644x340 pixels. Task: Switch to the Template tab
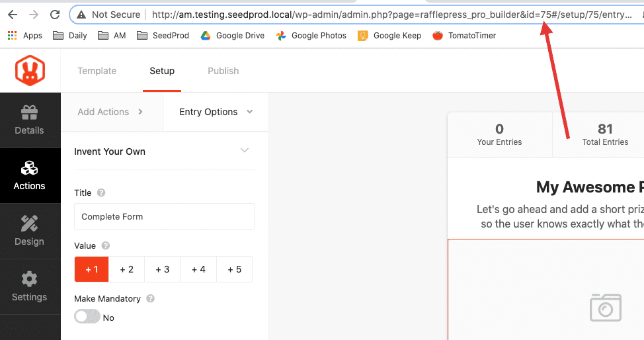coord(97,71)
